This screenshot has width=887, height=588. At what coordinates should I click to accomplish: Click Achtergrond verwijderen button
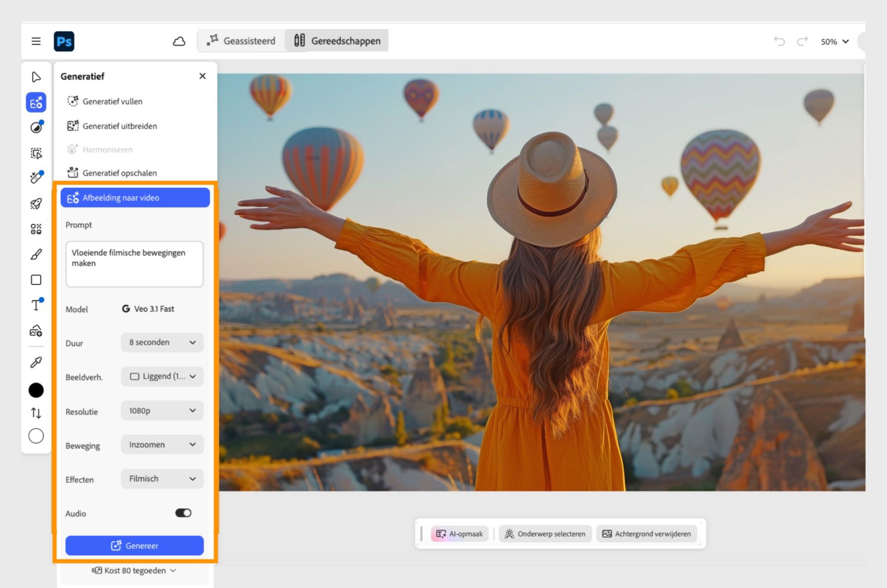click(646, 534)
